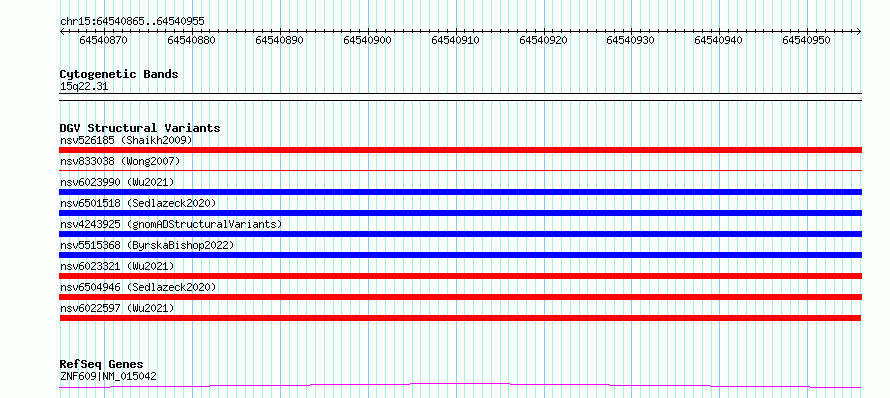Open the nsv833038 (Wong2007) variant label
The image size is (890, 398).
coord(120,161)
